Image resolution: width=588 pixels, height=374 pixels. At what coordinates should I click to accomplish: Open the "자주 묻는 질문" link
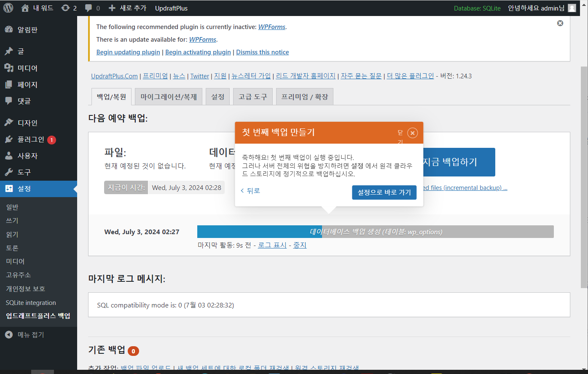pos(361,76)
